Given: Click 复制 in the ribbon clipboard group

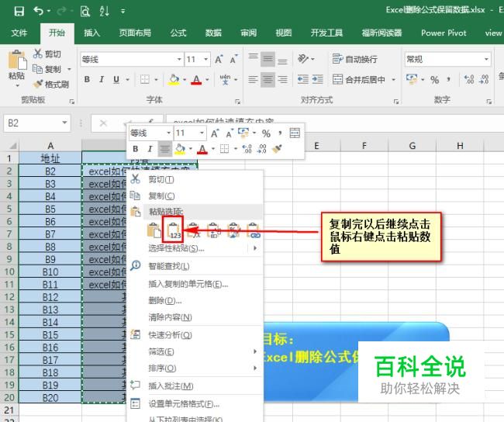Looking at the screenshot, I should [47, 69].
